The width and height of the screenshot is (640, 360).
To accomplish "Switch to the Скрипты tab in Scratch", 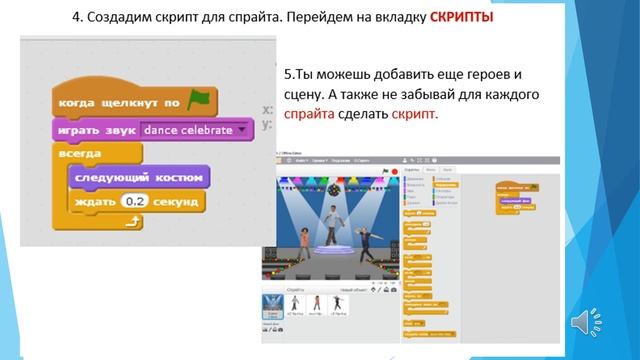I will (x=412, y=169).
